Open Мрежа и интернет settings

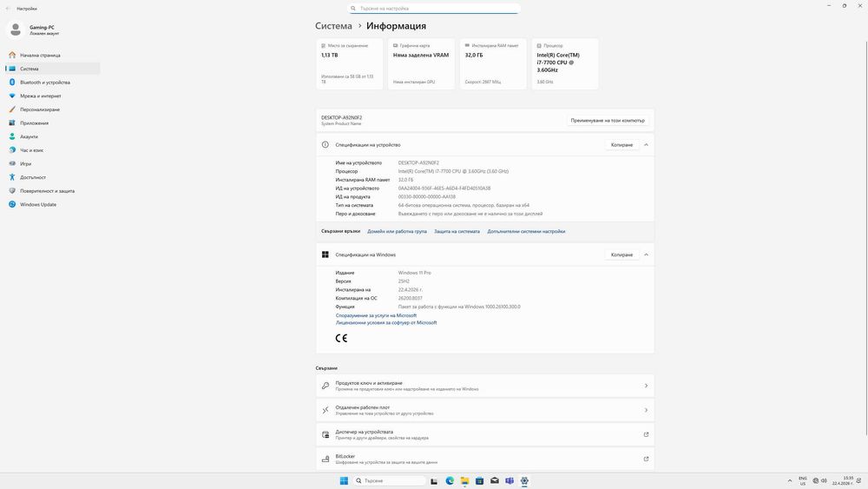[53, 96]
